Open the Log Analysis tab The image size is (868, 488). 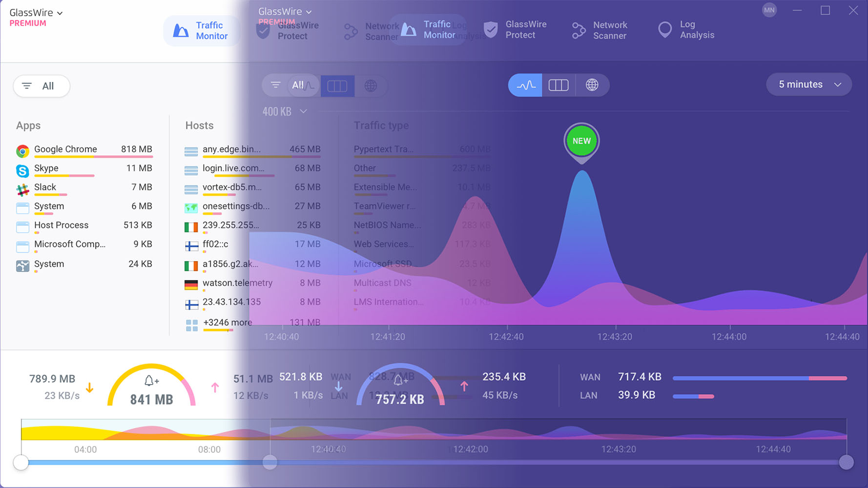tap(686, 30)
